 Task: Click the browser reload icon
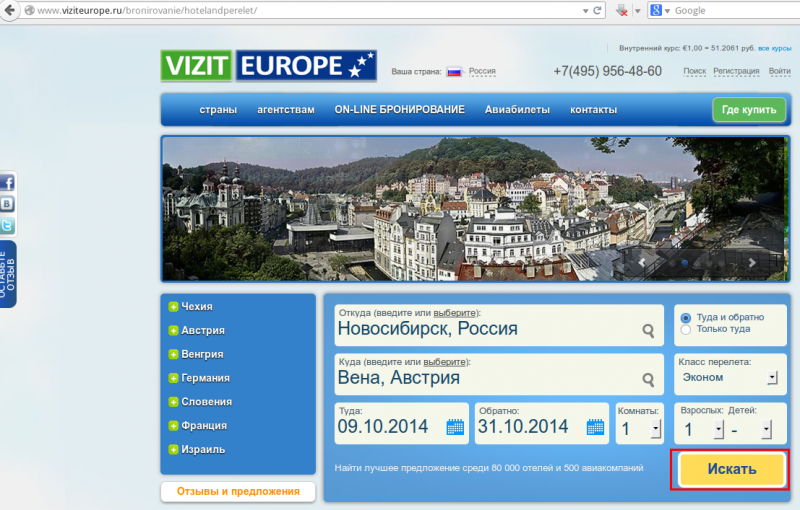597,10
